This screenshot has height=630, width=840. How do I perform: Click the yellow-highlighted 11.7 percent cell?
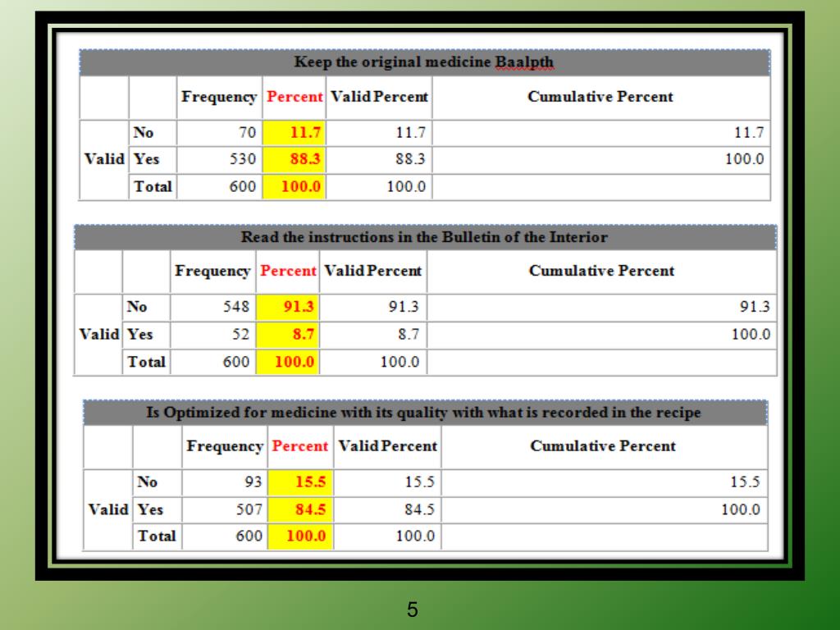[x=294, y=133]
